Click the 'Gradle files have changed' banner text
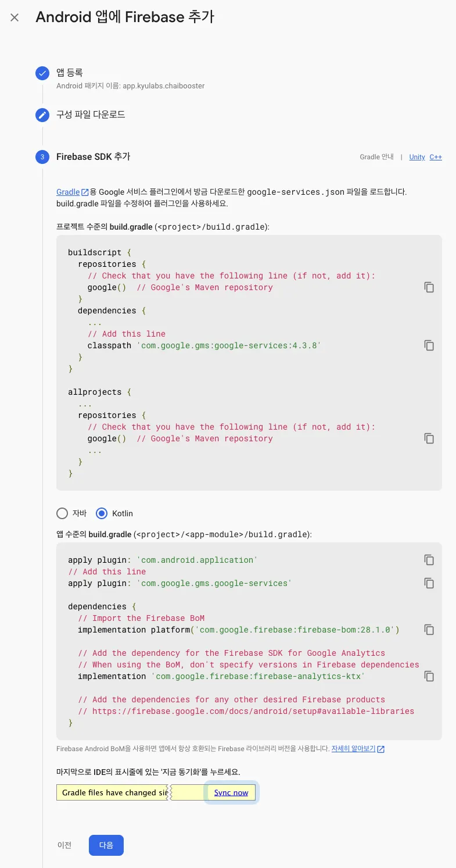Screen dimensions: 456x868 [114, 792]
